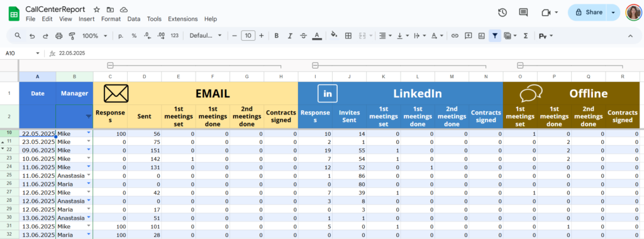Open the Manager column filter icon

pyautogui.click(x=88, y=116)
